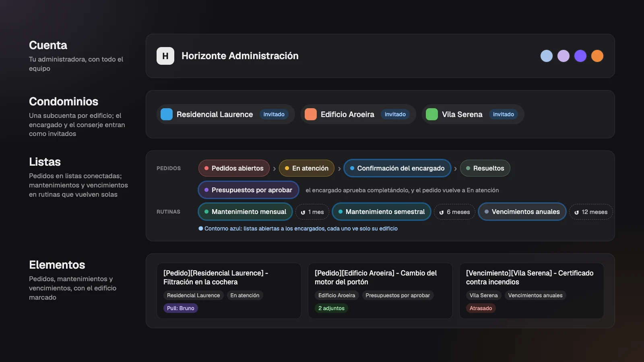This screenshot has width=644, height=362.
Task: Click the 12 meses recurrence chip
Action: [x=591, y=212]
